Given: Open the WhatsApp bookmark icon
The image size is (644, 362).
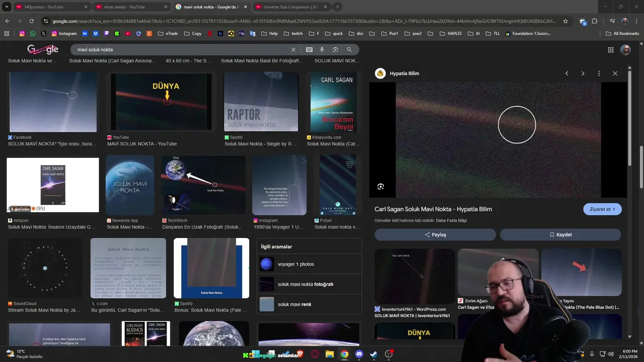Looking at the screenshot, I should coord(33,34).
